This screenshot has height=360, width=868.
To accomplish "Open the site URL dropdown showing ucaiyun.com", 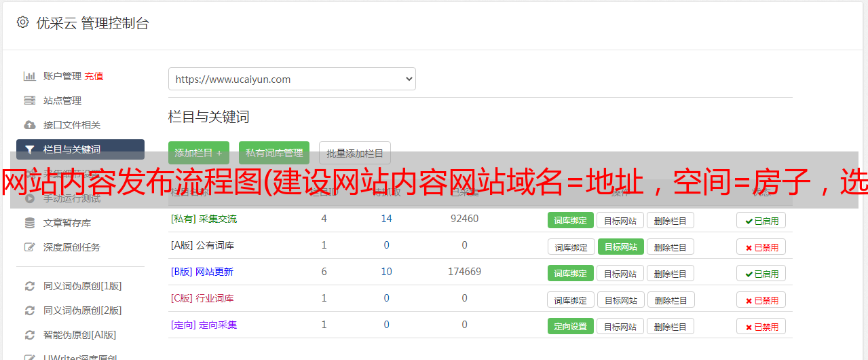I will pyautogui.click(x=292, y=79).
